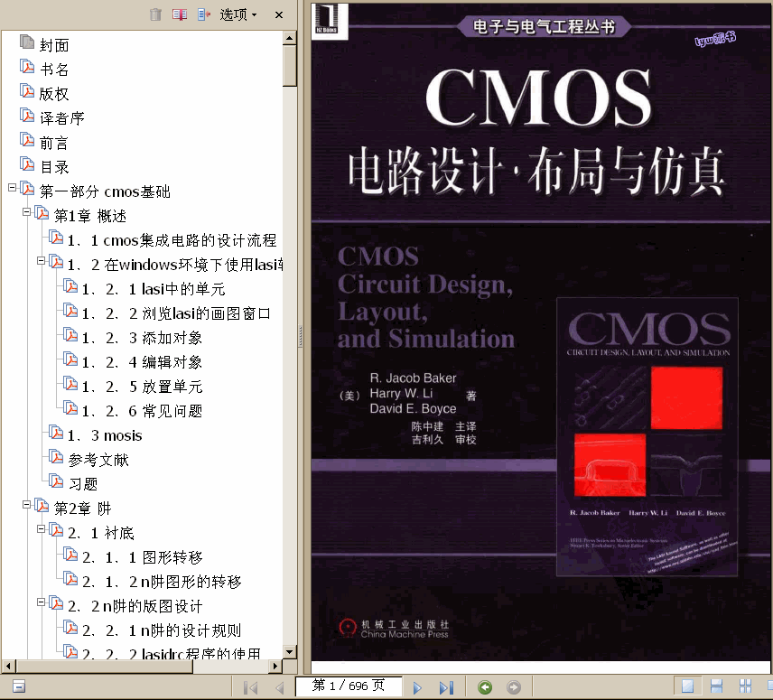Open bookmark 2、2 n阱的版图设计
This screenshot has height=700, width=773.
coord(135,606)
